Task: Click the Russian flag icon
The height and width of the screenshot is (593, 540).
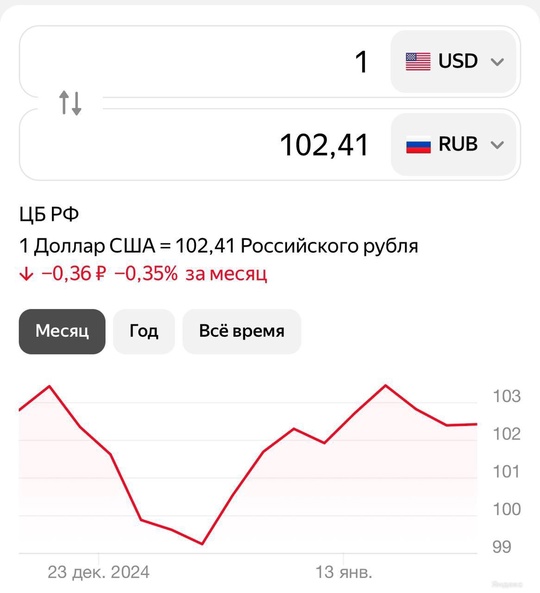Action: tap(418, 144)
